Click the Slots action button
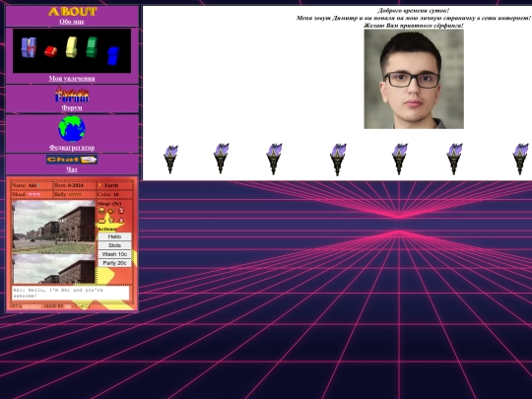 (114, 245)
